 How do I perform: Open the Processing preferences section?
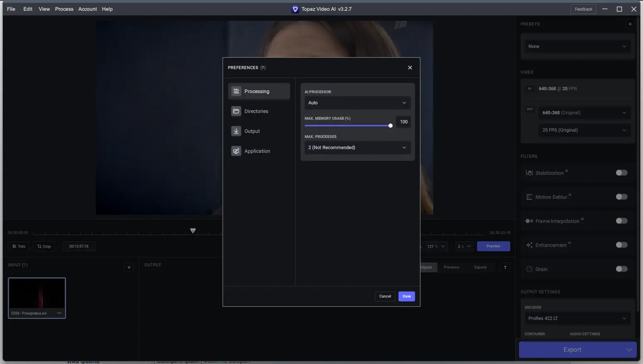pyautogui.click(x=259, y=91)
